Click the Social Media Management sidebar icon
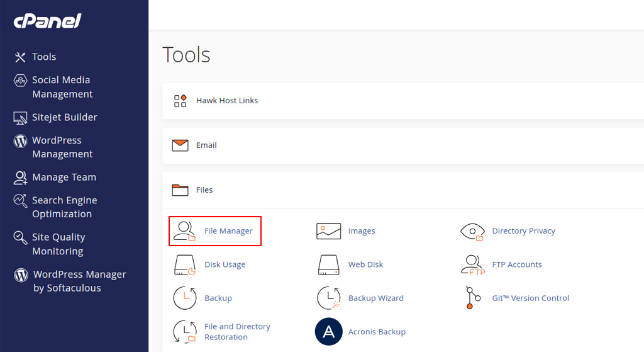 coord(21,80)
